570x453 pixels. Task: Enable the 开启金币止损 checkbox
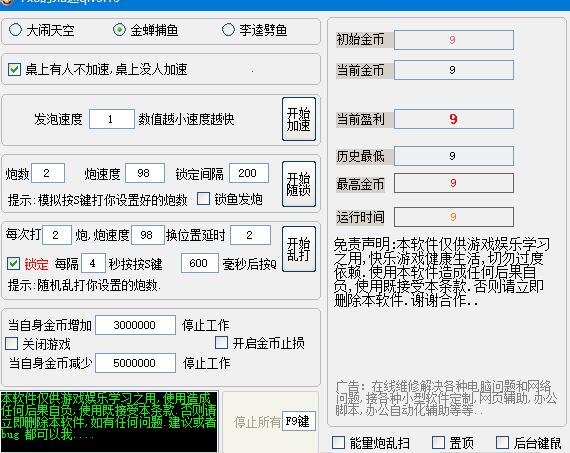(x=221, y=342)
